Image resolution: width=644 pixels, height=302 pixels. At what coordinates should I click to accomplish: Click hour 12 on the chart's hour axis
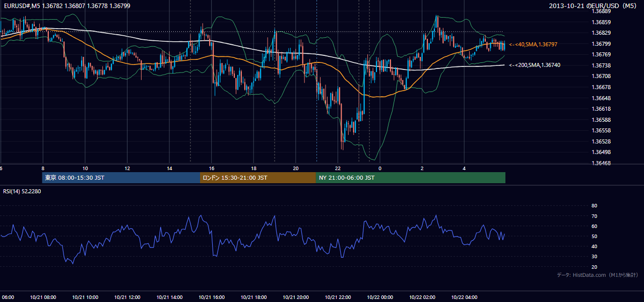coord(127,168)
